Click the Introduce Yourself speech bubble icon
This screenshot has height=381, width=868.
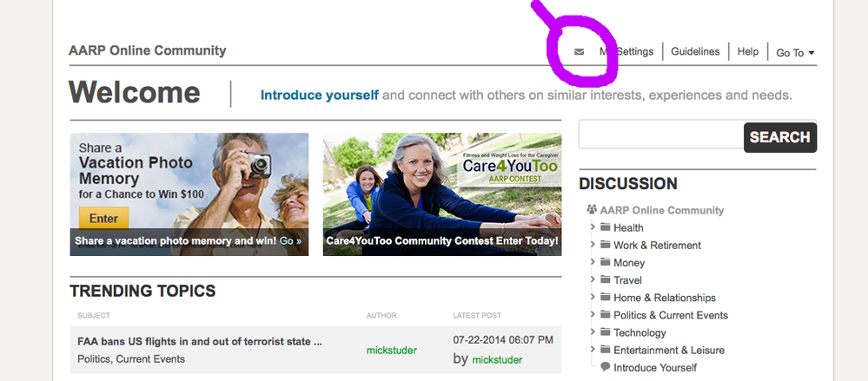click(x=605, y=366)
